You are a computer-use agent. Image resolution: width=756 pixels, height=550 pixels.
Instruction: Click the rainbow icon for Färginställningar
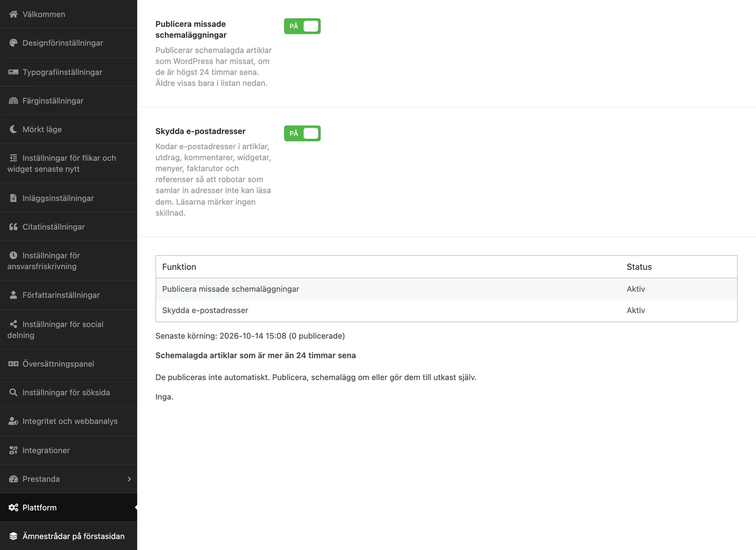(x=13, y=101)
